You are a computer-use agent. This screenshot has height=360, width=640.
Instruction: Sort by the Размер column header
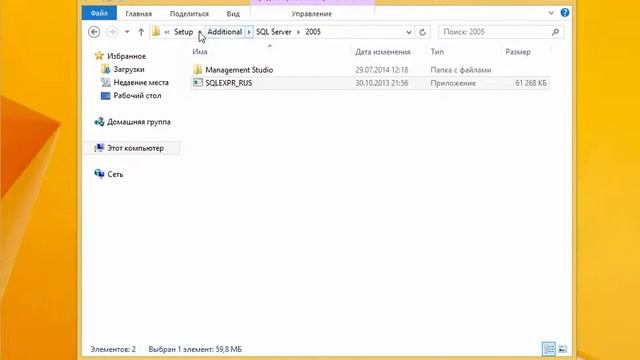tap(518, 52)
